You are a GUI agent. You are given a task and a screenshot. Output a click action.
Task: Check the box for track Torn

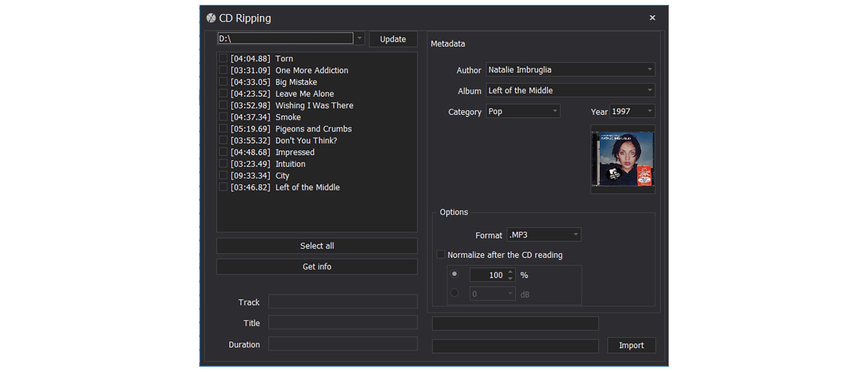pos(223,58)
